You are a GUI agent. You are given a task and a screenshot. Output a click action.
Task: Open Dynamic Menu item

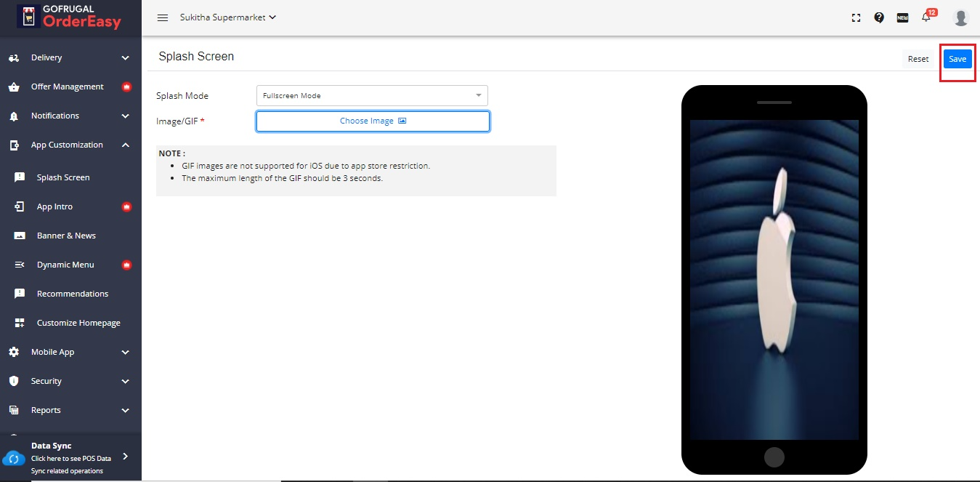65,265
